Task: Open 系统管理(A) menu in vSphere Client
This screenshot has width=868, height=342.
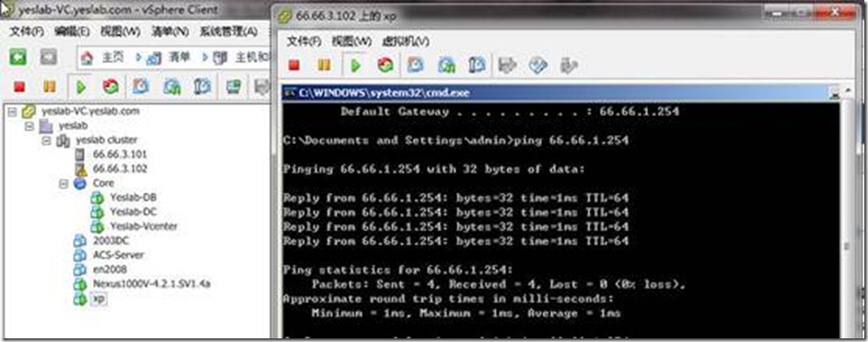Action: pos(228,32)
